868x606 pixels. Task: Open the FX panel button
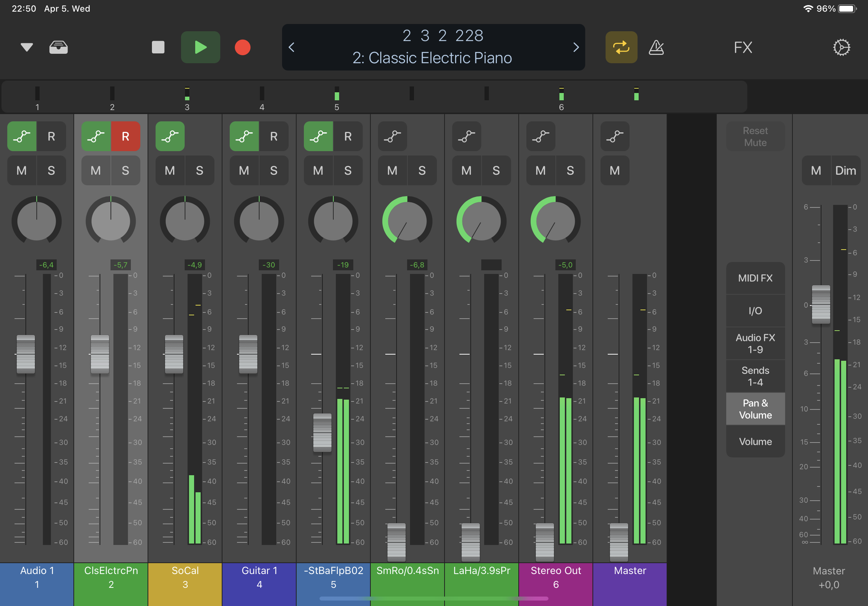pyautogui.click(x=743, y=47)
